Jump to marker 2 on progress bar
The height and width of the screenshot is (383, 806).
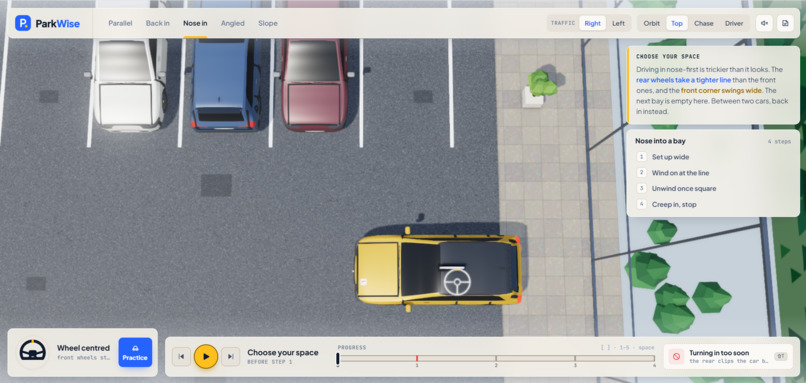[496, 358]
